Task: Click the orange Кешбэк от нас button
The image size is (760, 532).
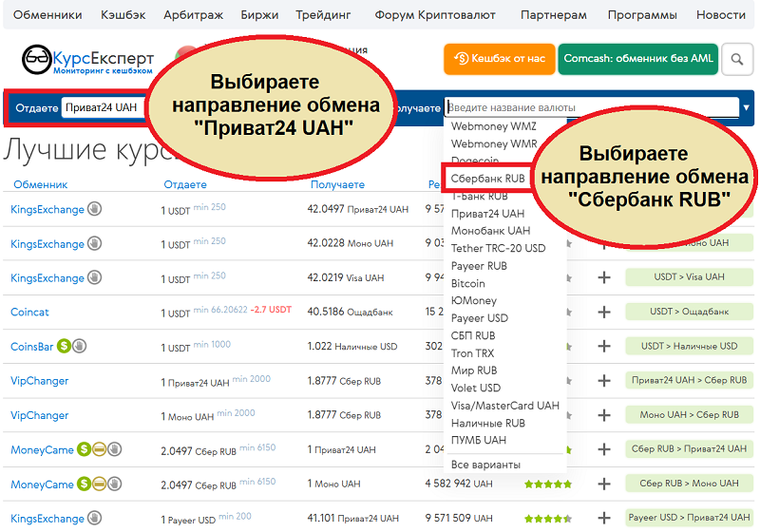Action: (500, 59)
